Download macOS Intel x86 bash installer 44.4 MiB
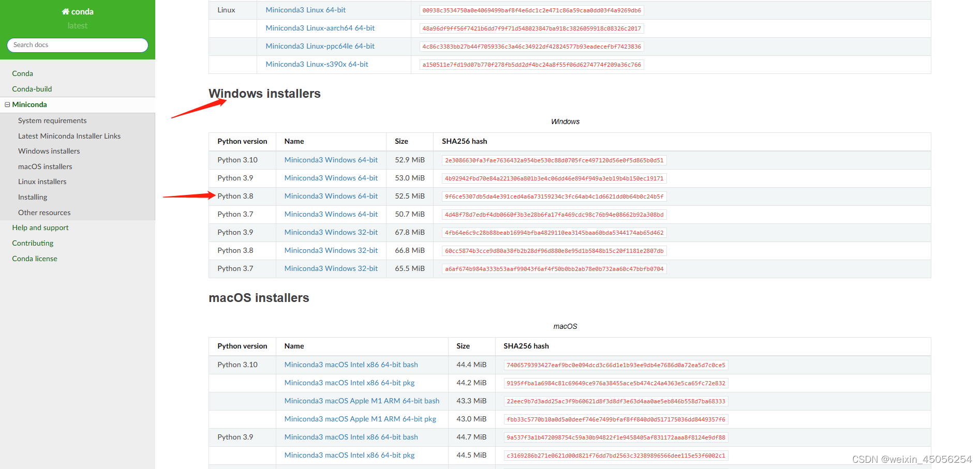 [351, 365]
